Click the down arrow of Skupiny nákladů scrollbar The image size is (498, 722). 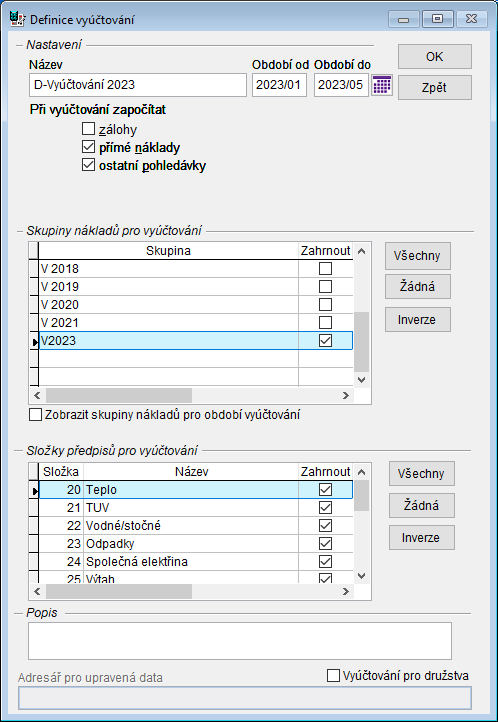(x=361, y=380)
